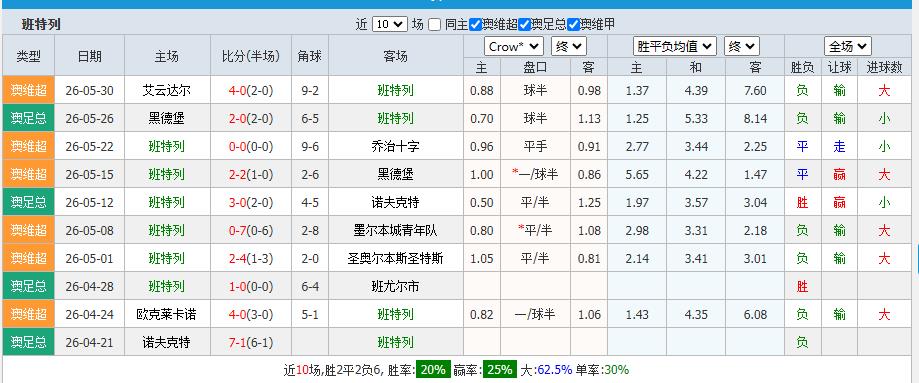This screenshot has height=383, width=919.
Task: Click the handicap 平手 cell
Action: click(x=535, y=147)
